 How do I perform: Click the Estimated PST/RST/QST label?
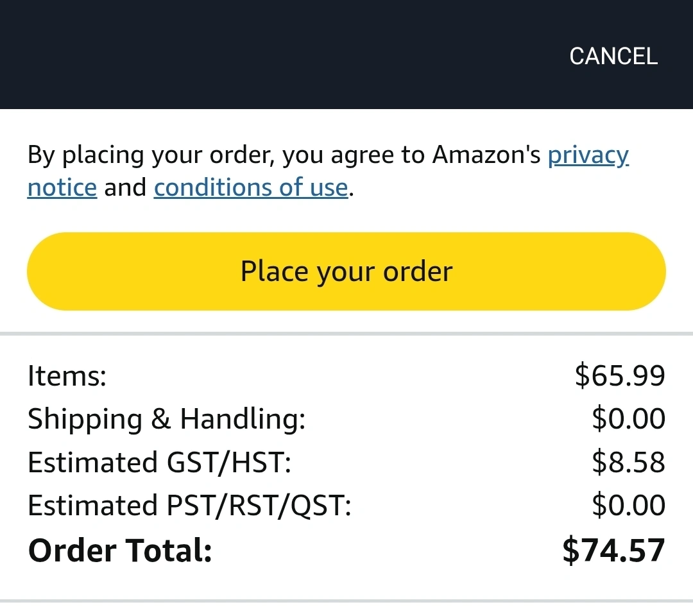189,505
